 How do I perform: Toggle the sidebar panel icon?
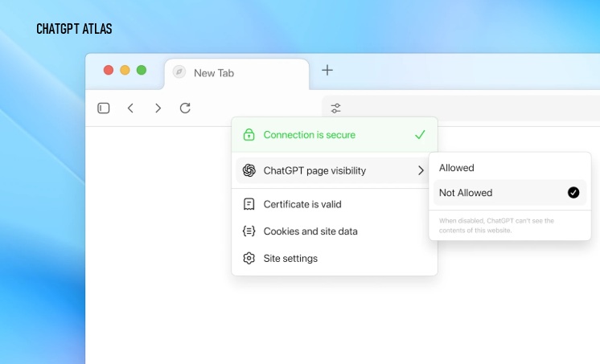(x=103, y=108)
